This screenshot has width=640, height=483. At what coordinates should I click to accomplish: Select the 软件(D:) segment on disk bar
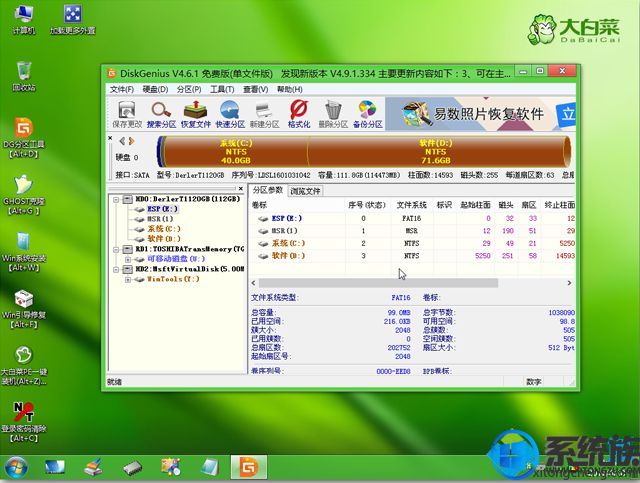click(x=436, y=151)
